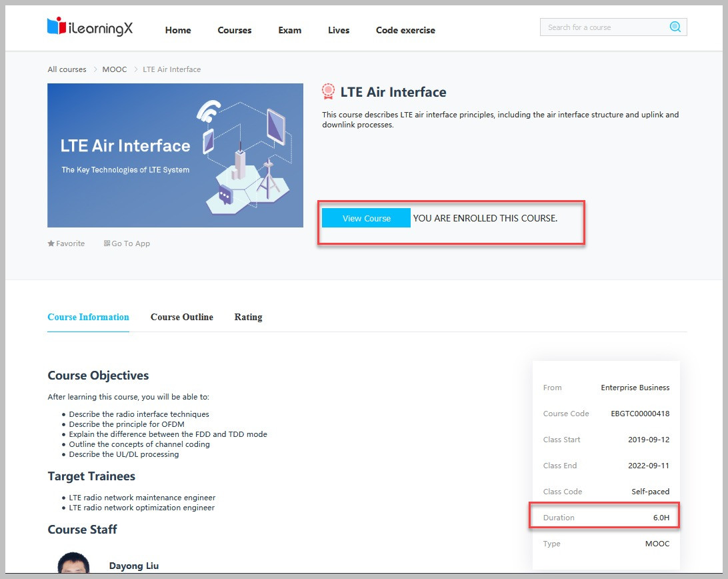
Task: Click the LTE Air Interface page title
Action: pyautogui.click(x=393, y=92)
